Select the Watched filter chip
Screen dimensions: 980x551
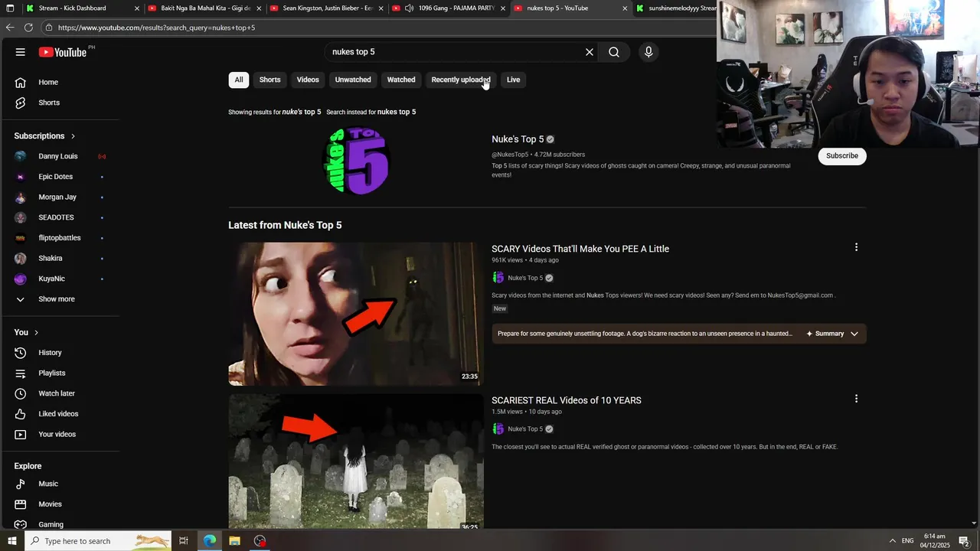(x=401, y=80)
